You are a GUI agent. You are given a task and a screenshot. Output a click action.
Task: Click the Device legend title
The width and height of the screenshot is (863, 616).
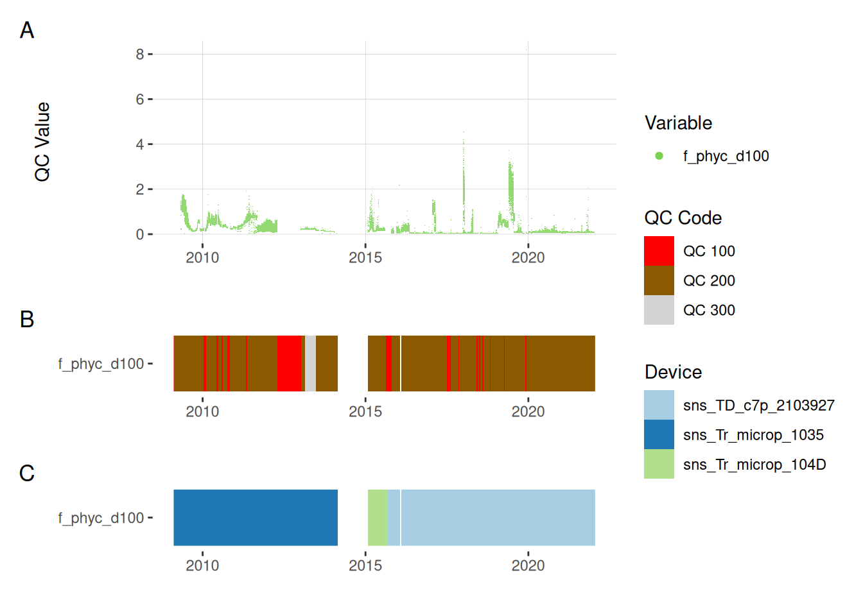tap(673, 372)
